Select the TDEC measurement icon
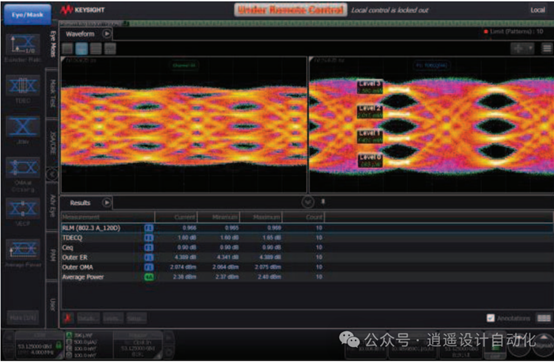The width and height of the screenshot is (554, 362). 23,86
